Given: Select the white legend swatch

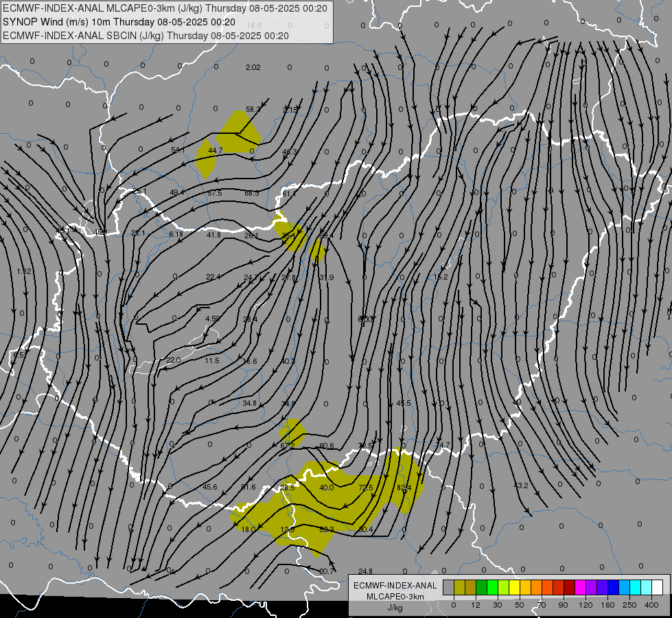Looking at the screenshot, I should pyautogui.click(x=657, y=587).
